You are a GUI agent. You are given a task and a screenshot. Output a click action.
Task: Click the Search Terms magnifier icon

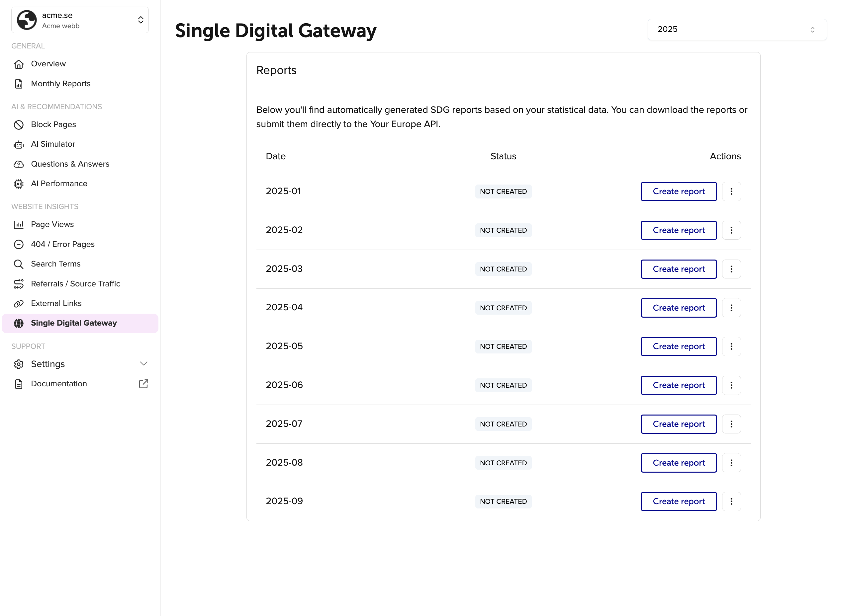pyautogui.click(x=19, y=264)
